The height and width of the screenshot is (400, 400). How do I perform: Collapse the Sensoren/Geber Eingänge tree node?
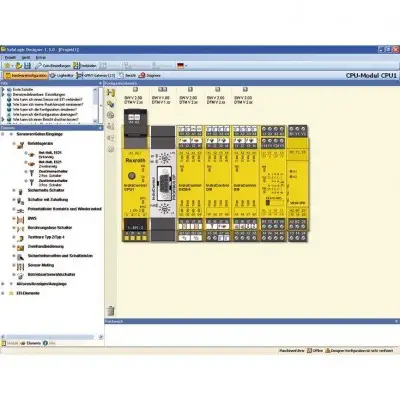click(x=3, y=134)
